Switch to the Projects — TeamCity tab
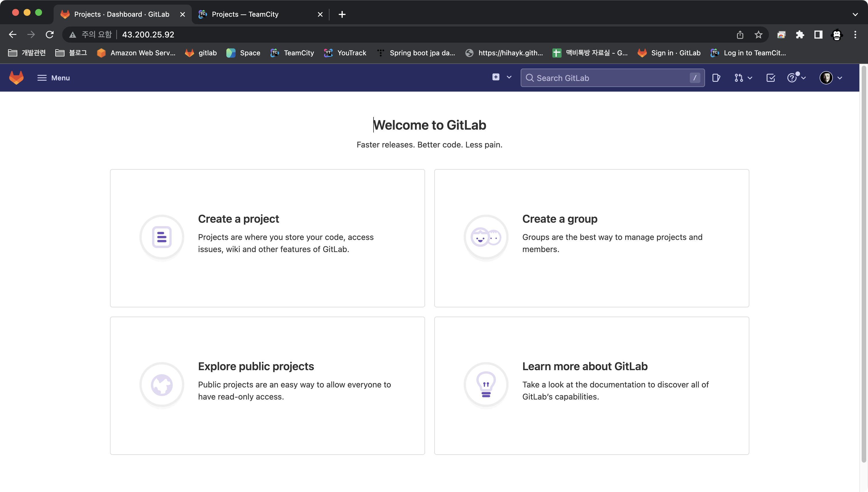Image resolution: width=868 pixels, height=492 pixels. point(260,14)
